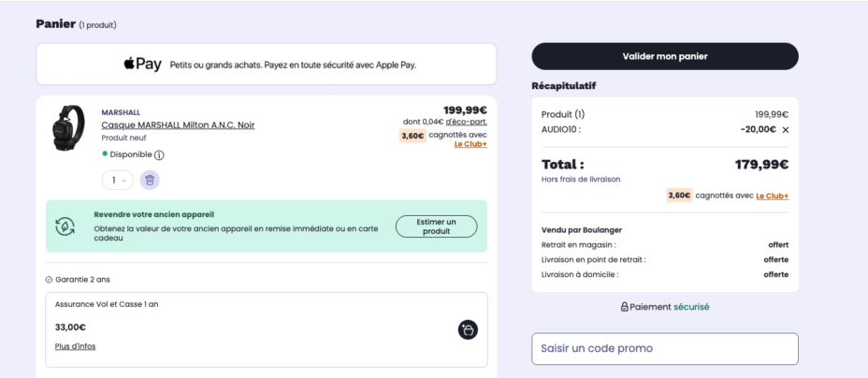
Task: Click the Paiement sécurisé text
Action: (670, 307)
